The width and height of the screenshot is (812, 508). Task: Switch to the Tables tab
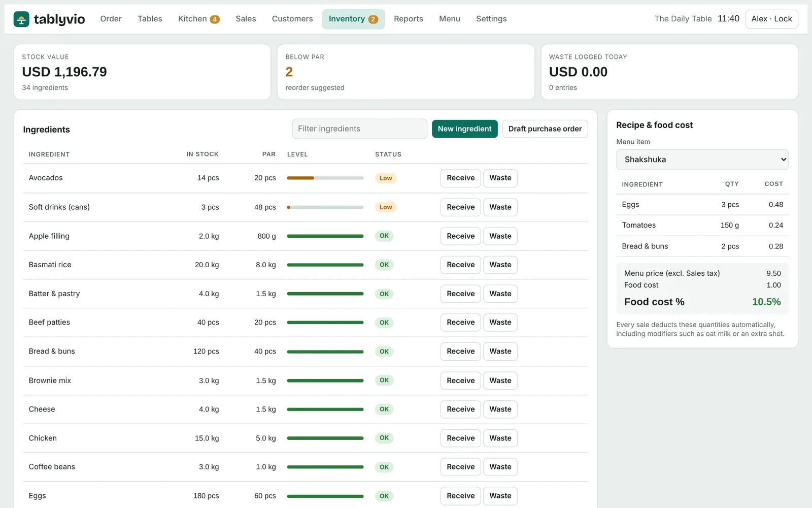coord(150,19)
